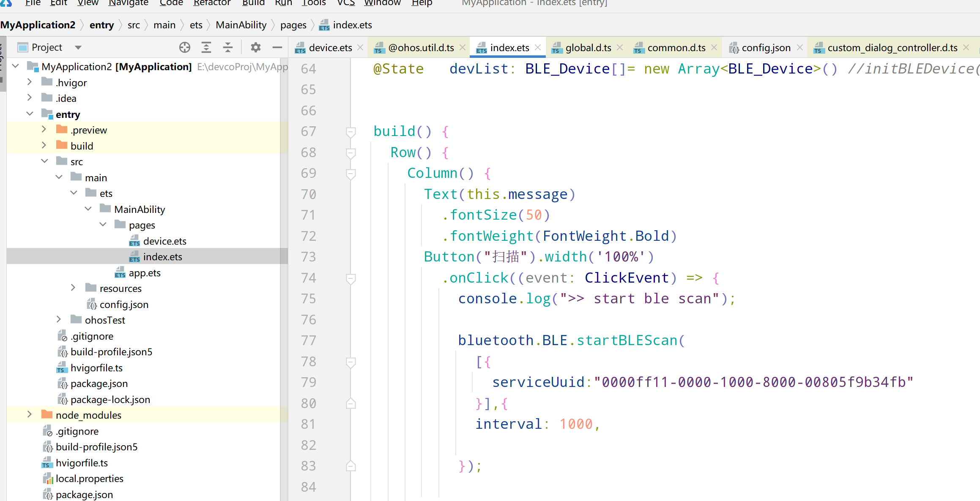This screenshot has height=501, width=980.
Task: Click MyApplication2 breadcrumb
Action: (x=38, y=25)
